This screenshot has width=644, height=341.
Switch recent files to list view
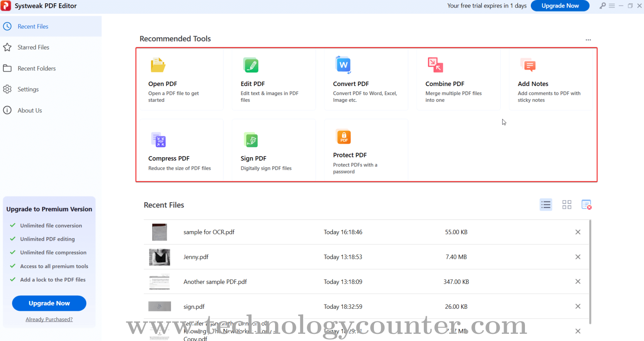[546, 205]
